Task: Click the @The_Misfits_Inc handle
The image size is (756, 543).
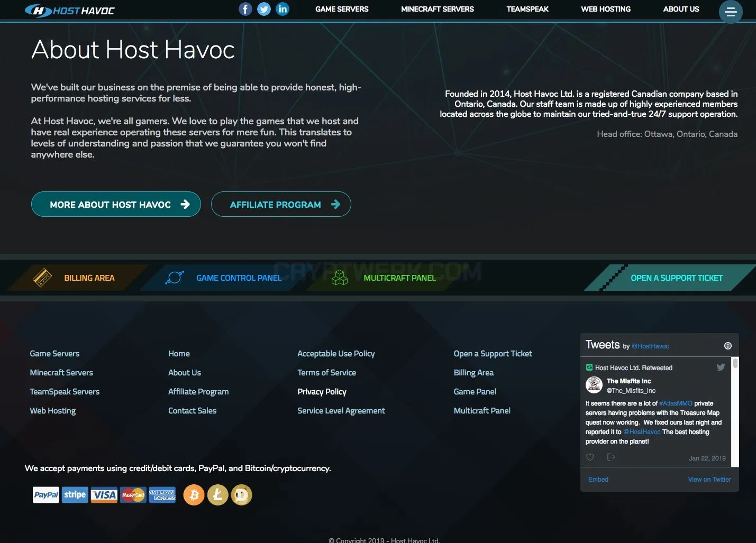Action: click(x=631, y=391)
